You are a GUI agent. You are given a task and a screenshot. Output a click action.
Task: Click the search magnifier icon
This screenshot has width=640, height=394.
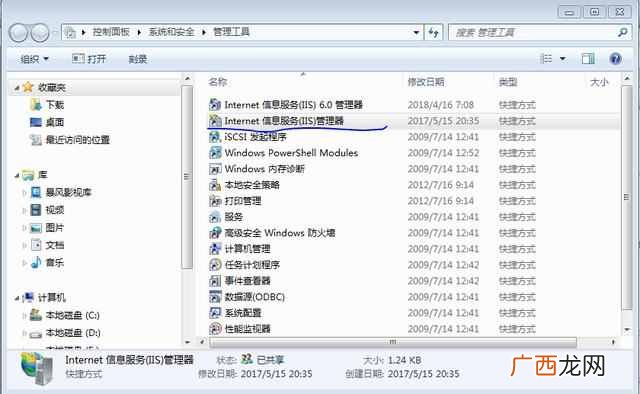[x=622, y=32]
